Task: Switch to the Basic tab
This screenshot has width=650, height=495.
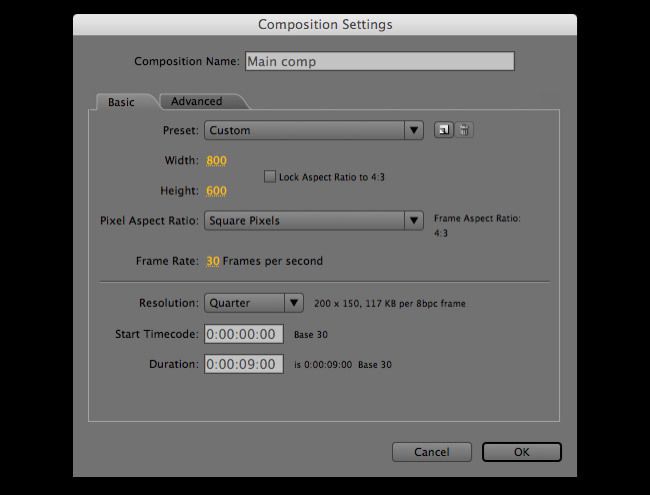Action: click(121, 102)
